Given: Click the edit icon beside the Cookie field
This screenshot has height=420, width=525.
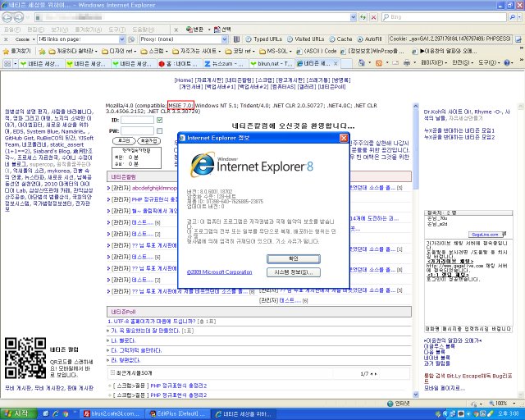Looking at the screenshot, I should pyautogui.click(x=518, y=39).
